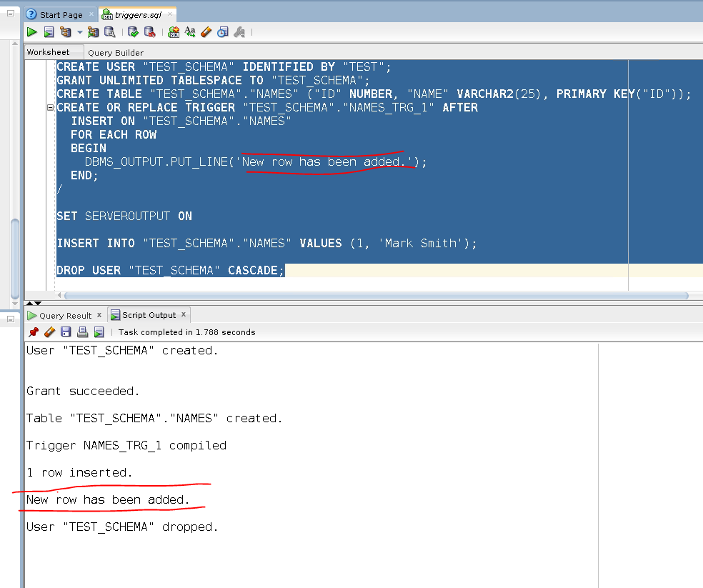Select the Run Script icon in the toolbar
Image resolution: width=703 pixels, height=588 pixels.
(49, 31)
